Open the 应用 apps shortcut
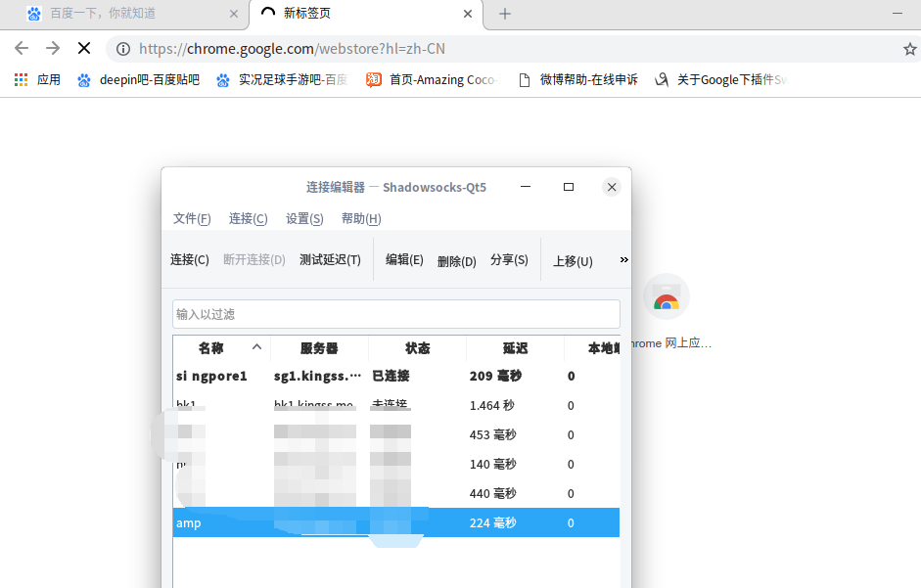921x588 pixels. [37, 80]
